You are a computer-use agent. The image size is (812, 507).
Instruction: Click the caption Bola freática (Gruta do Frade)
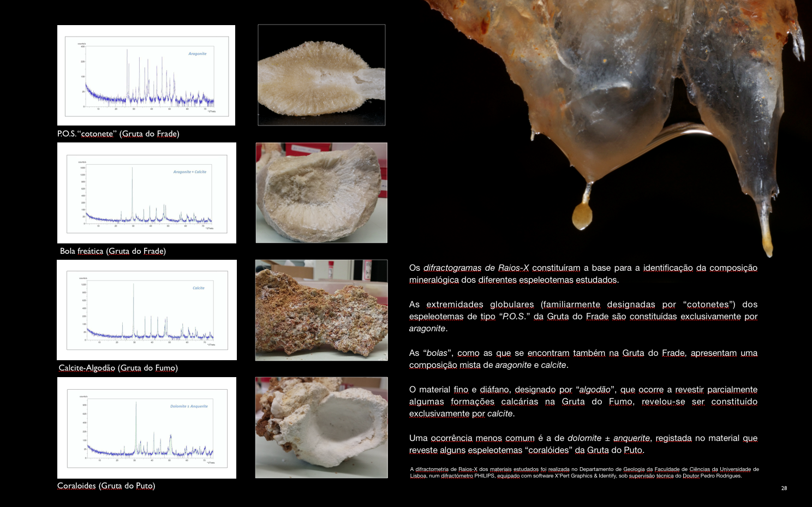coord(113,251)
